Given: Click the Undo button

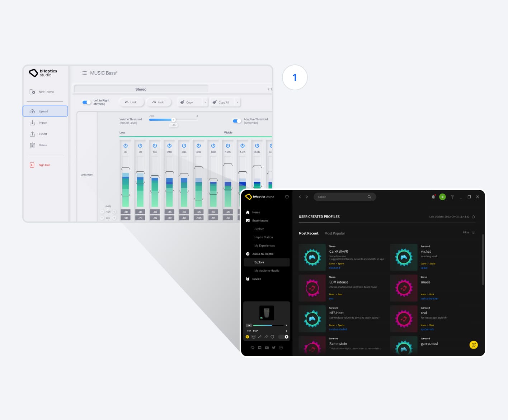Looking at the screenshot, I should (131, 102).
